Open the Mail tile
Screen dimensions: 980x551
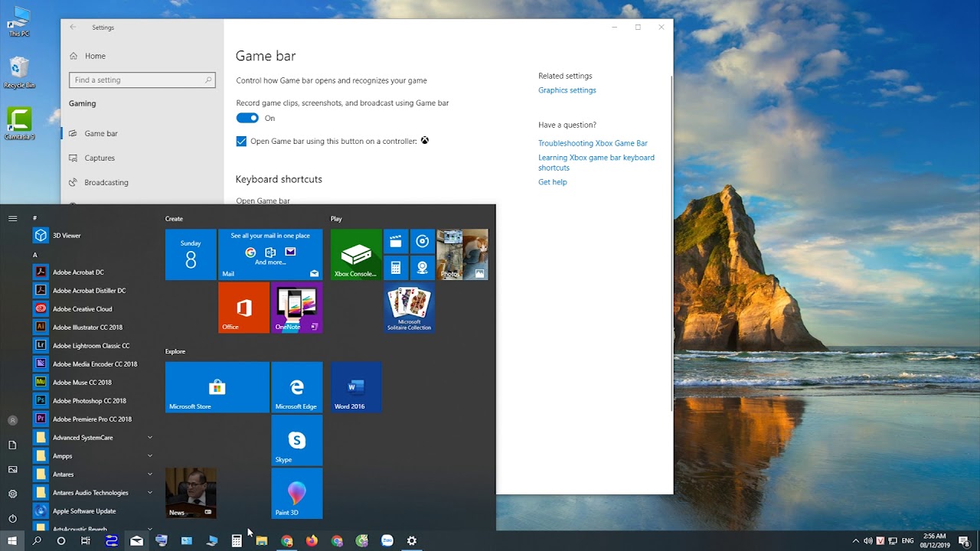[x=270, y=255]
